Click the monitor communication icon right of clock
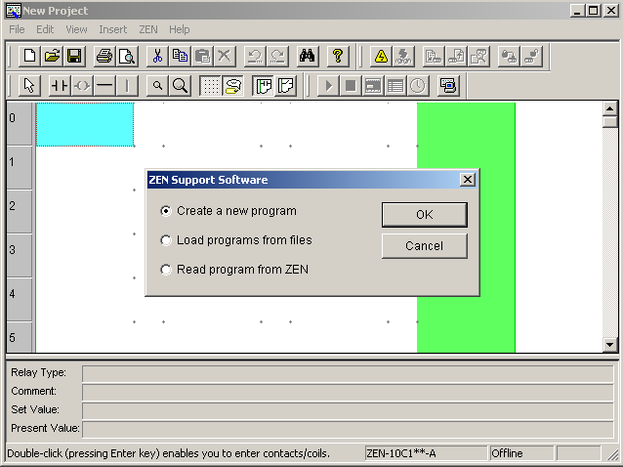 448,85
